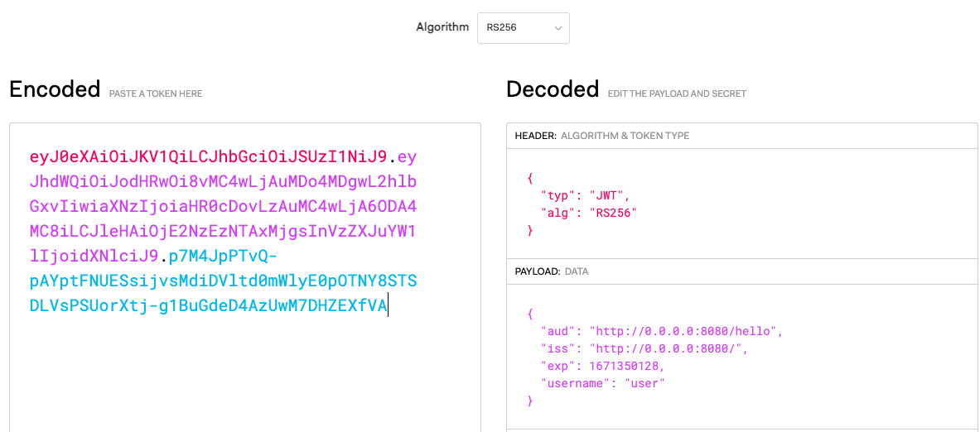Screen dimensions: 980x432
Task: Click the token line starting GxvIiwiaXNzIjoi
Action: pyautogui.click(x=223, y=206)
